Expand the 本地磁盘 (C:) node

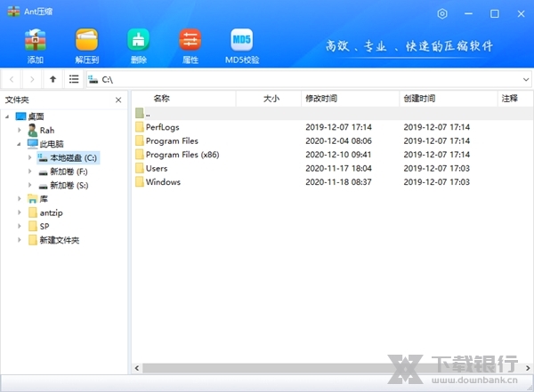[x=29, y=157]
